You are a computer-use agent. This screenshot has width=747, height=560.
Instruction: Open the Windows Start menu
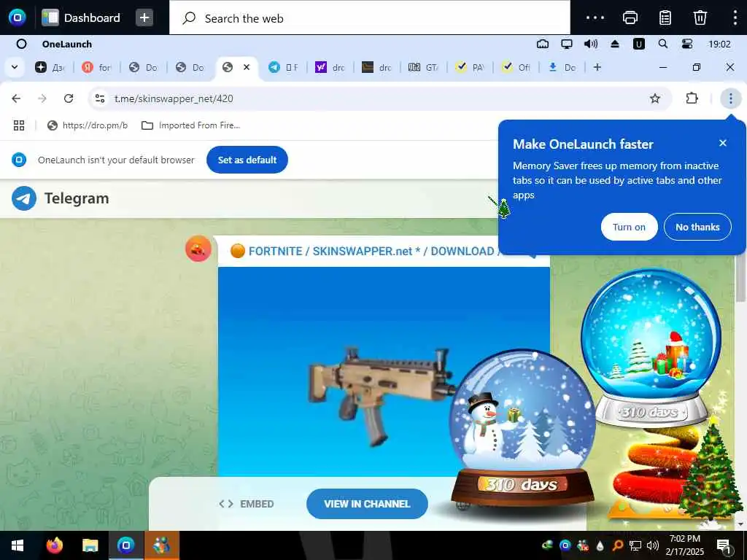pos(18,545)
